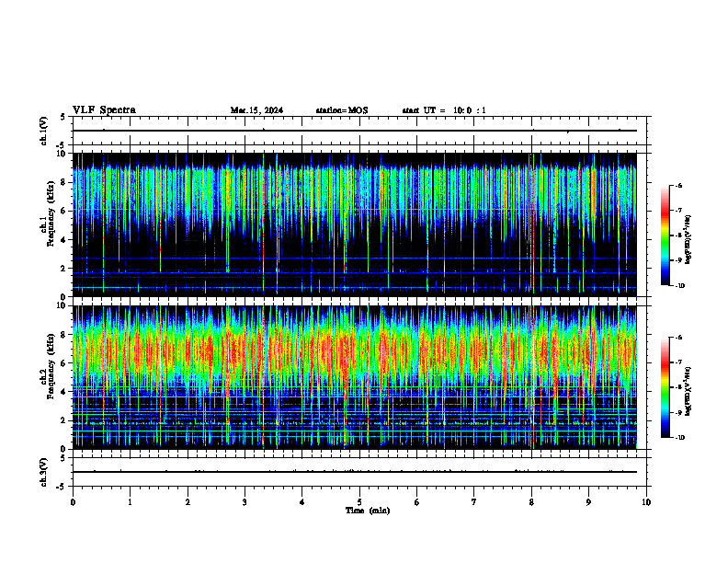Select the ch.2 colorbar log(PSD) unit label
728x563 pixels.
tap(688, 392)
